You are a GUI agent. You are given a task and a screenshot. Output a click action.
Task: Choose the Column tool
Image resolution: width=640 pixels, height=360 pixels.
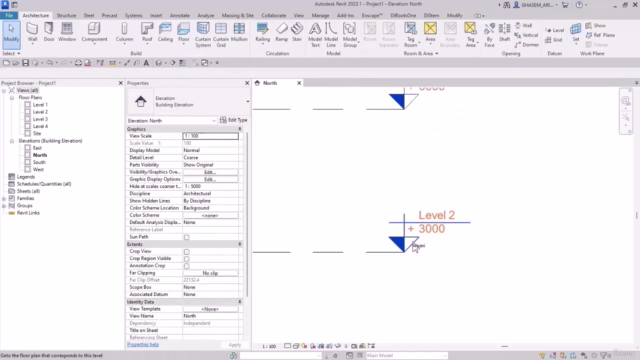pos(124,32)
